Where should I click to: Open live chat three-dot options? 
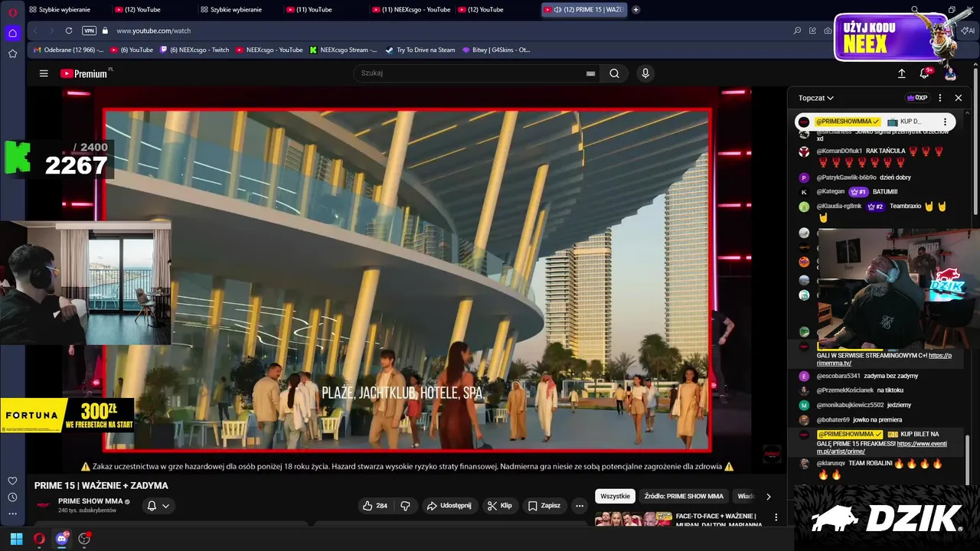(x=940, y=98)
